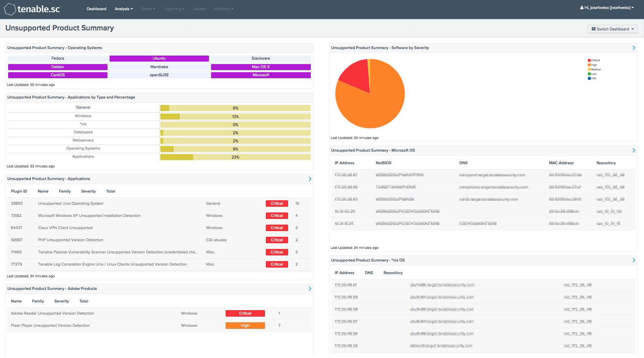The height and width of the screenshot is (358, 644).
Task: Click the Switch Dashboard button
Action: click(x=613, y=29)
